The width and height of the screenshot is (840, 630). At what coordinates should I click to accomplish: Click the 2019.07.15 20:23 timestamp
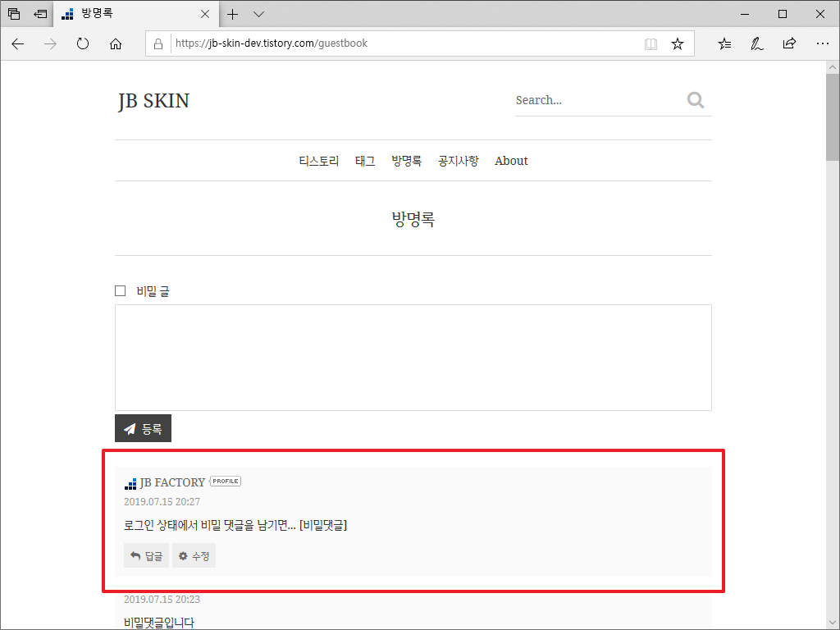point(162,600)
